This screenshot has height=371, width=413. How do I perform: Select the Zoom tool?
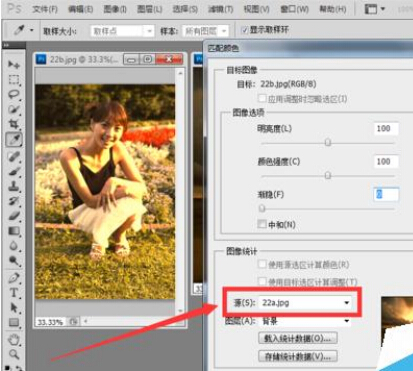[14, 354]
